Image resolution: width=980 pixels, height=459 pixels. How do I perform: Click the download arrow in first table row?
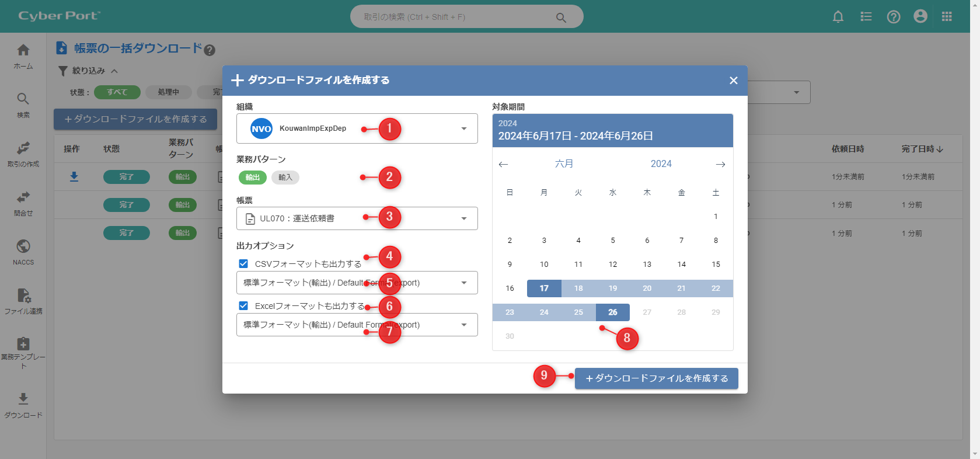[74, 176]
